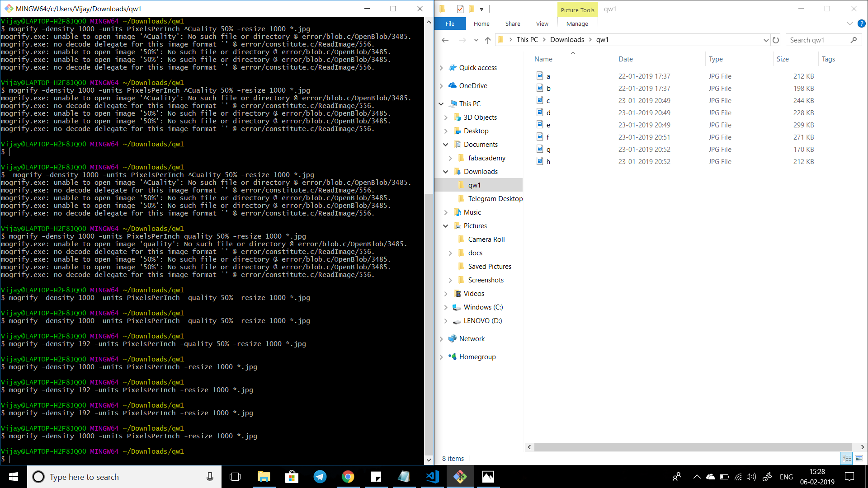Open the Manage Picture Tools tab

[577, 23]
